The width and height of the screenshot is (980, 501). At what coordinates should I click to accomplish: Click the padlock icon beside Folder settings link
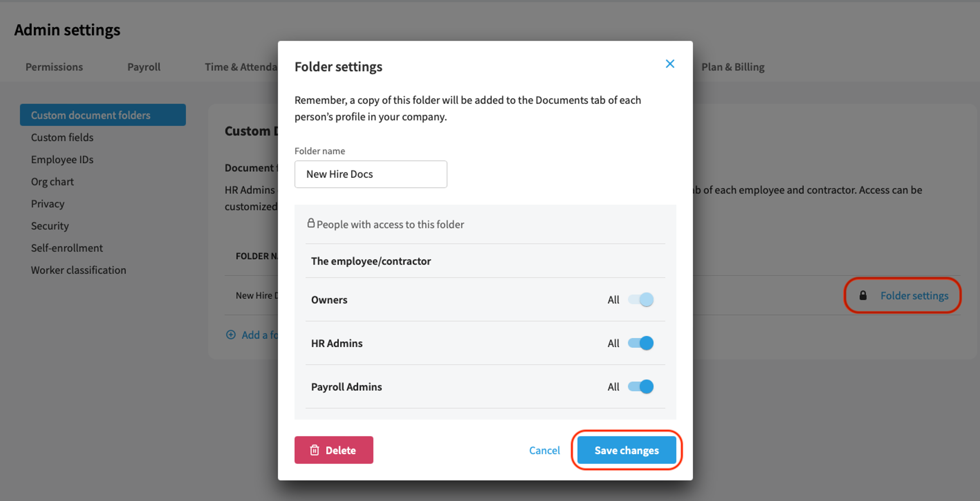tap(863, 295)
